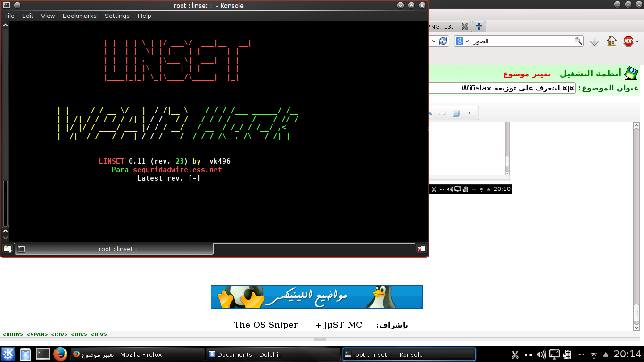644x362 pixels.
Task: Close the Firefox tab titled 'PNG, 13...'
Action: click(464, 26)
